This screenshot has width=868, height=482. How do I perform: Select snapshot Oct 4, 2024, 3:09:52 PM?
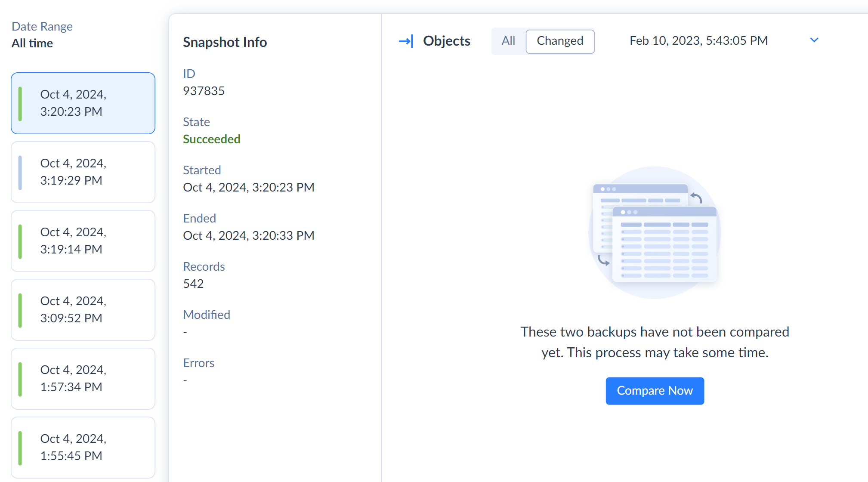83,310
